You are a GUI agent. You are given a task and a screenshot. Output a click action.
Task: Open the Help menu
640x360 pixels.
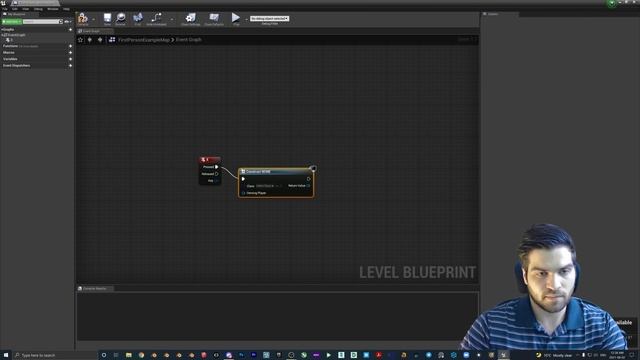click(66, 9)
